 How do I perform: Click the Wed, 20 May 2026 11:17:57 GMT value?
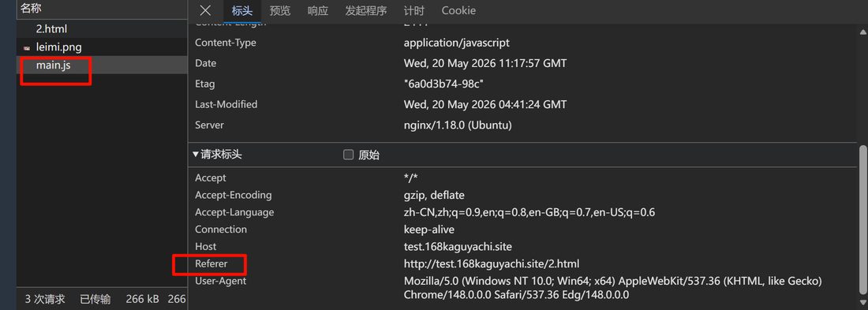[x=485, y=63]
